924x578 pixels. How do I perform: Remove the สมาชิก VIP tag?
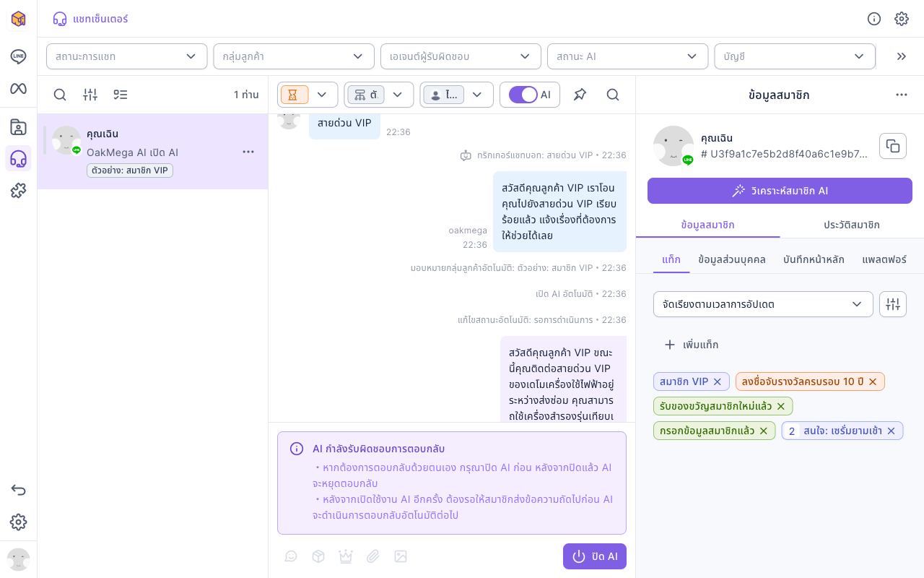click(x=717, y=381)
